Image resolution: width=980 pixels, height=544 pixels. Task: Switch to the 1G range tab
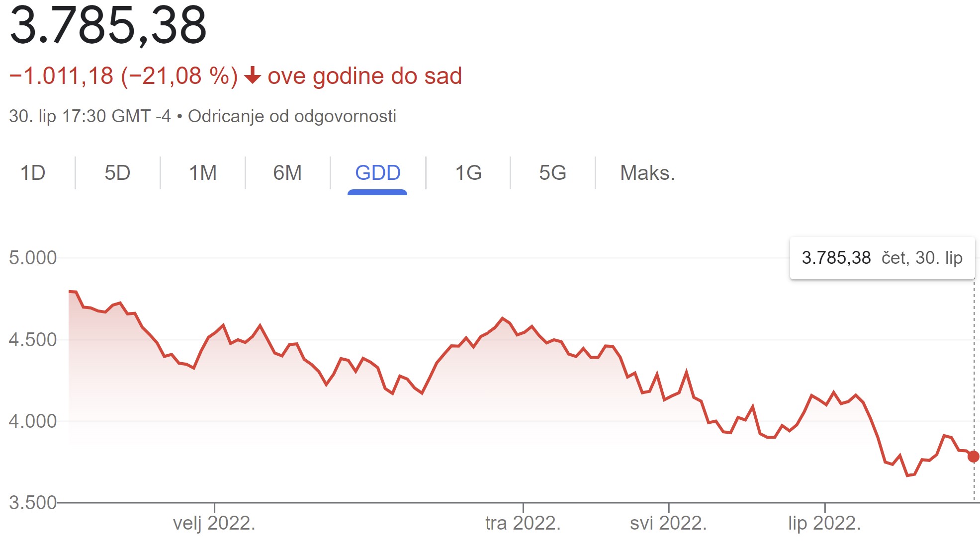click(x=468, y=173)
